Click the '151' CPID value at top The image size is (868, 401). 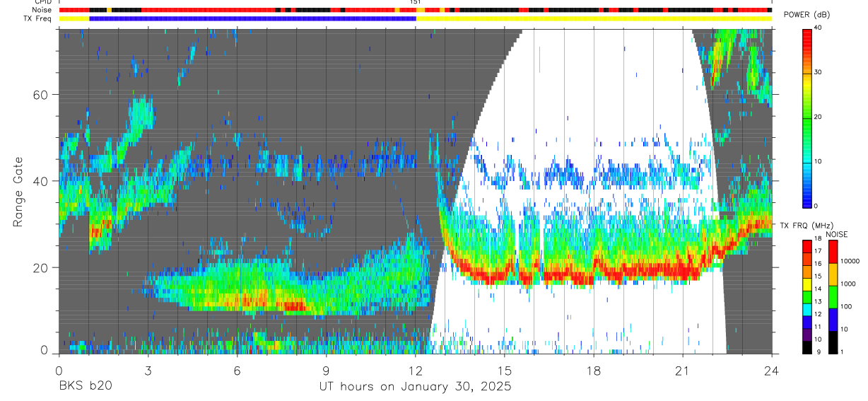pos(416,2)
